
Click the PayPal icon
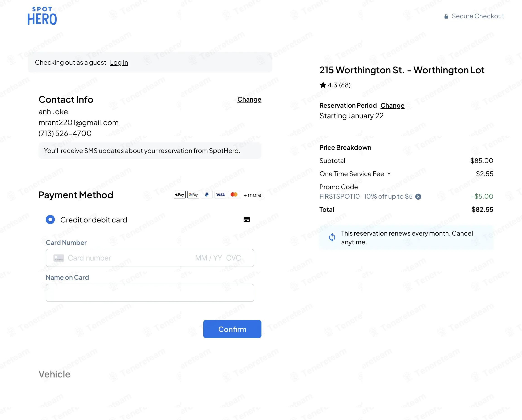point(207,195)
